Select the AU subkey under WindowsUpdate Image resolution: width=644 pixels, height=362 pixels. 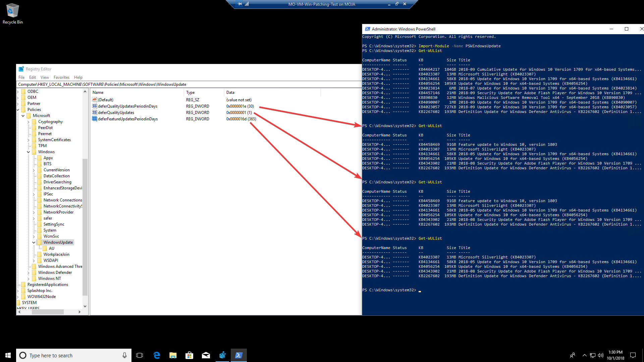coord(51,248)
